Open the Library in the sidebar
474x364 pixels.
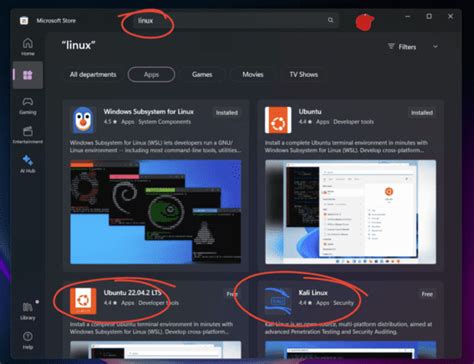tap(28, 311)
